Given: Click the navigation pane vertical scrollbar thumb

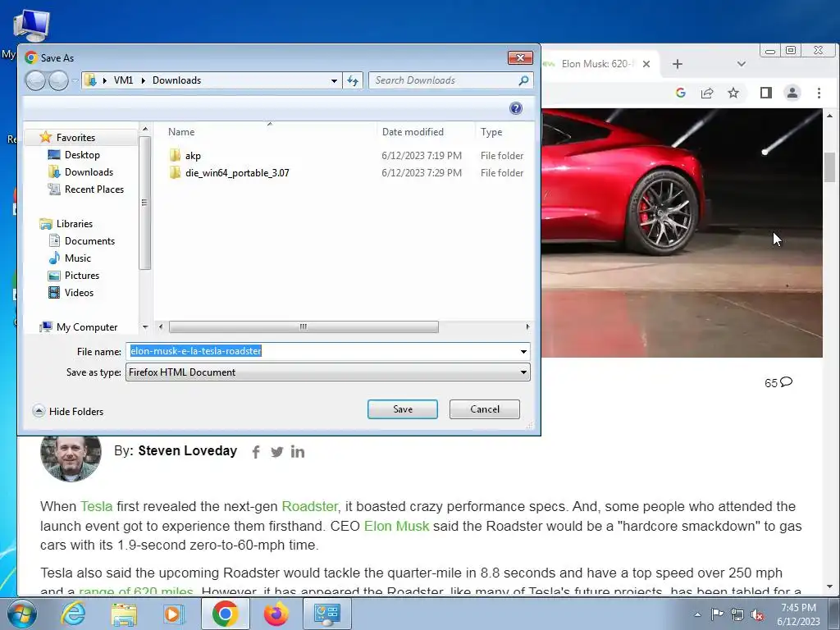Looking at the screenshot, I should [x=144, y=203].
